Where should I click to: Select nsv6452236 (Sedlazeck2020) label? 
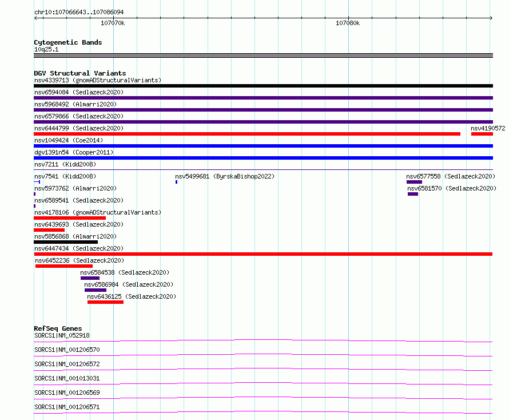click(x=79, y=260)
